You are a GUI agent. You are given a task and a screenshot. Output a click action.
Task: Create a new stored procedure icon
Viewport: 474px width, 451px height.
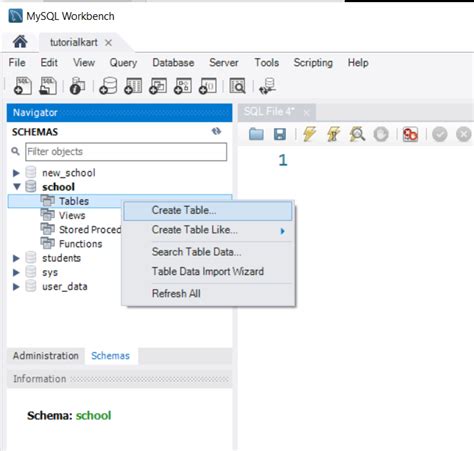point(183,86)
